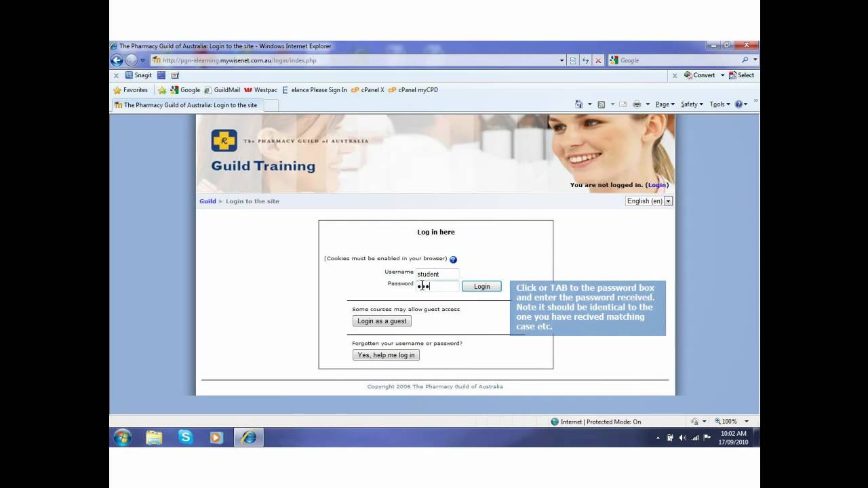Stop loading with the red X icon
868x488 pixels.
coord(598,60)
